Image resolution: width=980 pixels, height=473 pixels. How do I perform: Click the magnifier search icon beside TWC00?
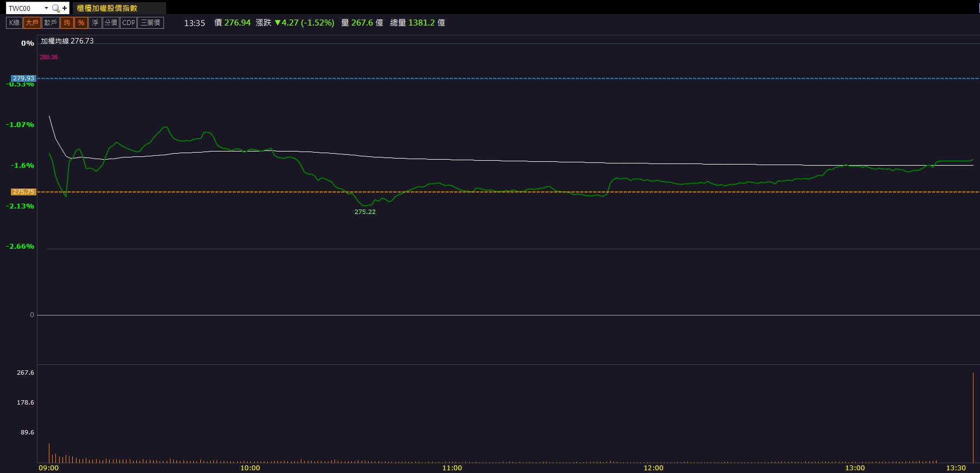tap(55, 8)
